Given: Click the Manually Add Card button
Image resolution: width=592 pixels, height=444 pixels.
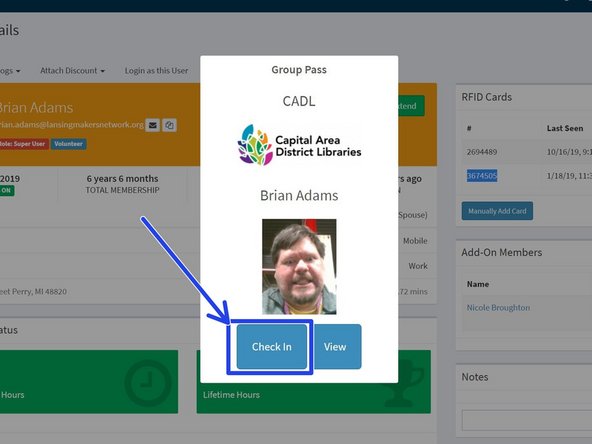Looking at the screenshot, I should (x=497, y=211).
